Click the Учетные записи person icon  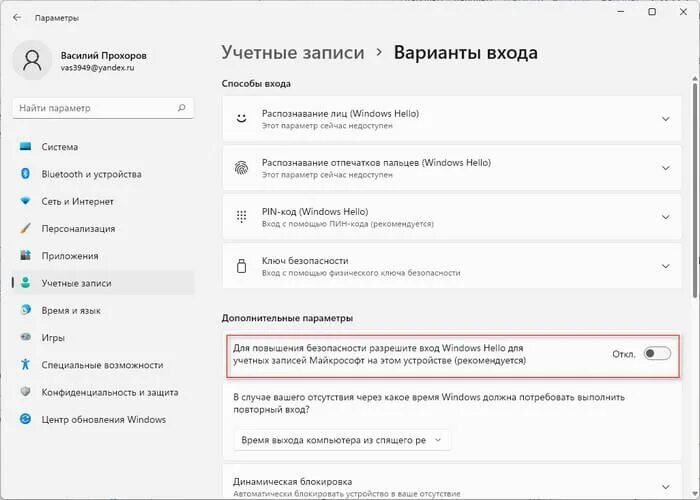(x=25, y=283)
